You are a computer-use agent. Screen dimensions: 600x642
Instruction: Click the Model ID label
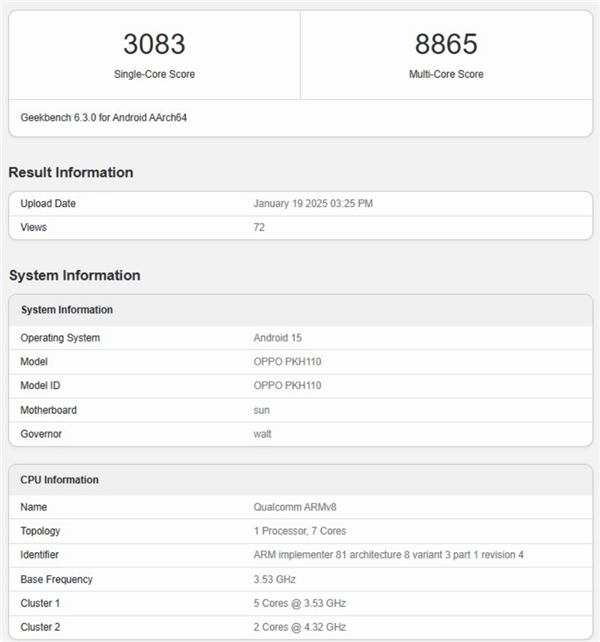(x=40, y=385)
